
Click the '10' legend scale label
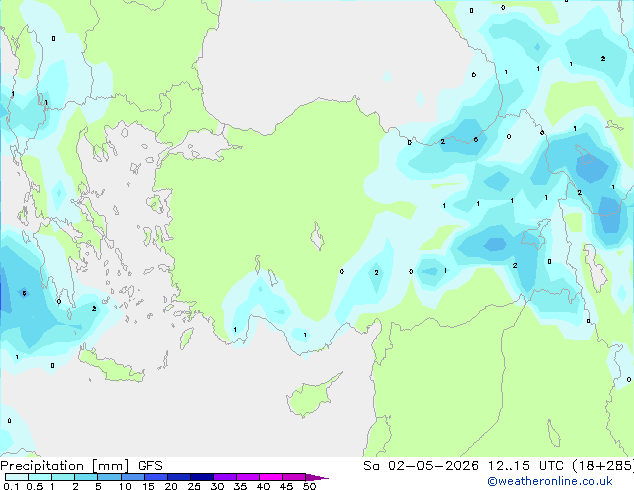tap(125, 486)
